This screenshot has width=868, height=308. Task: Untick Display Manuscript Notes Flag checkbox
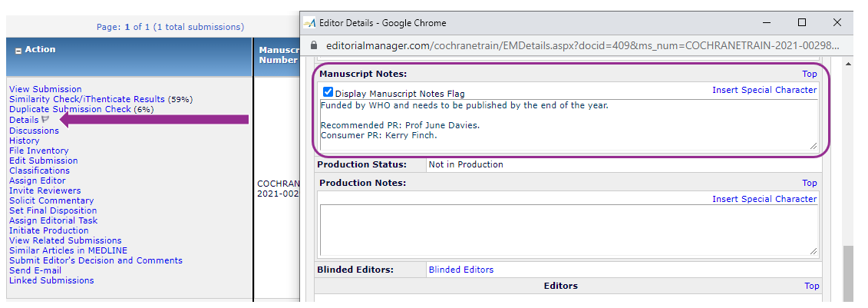328,93
